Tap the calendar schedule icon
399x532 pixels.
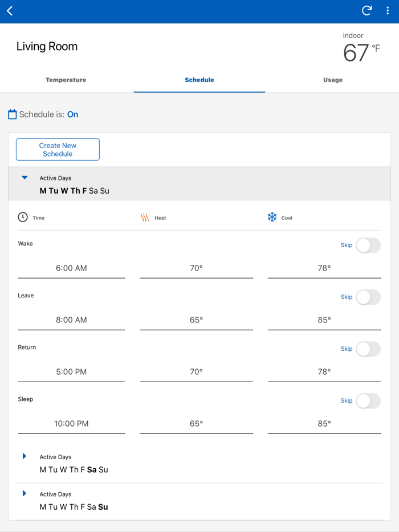coord(12,114)
